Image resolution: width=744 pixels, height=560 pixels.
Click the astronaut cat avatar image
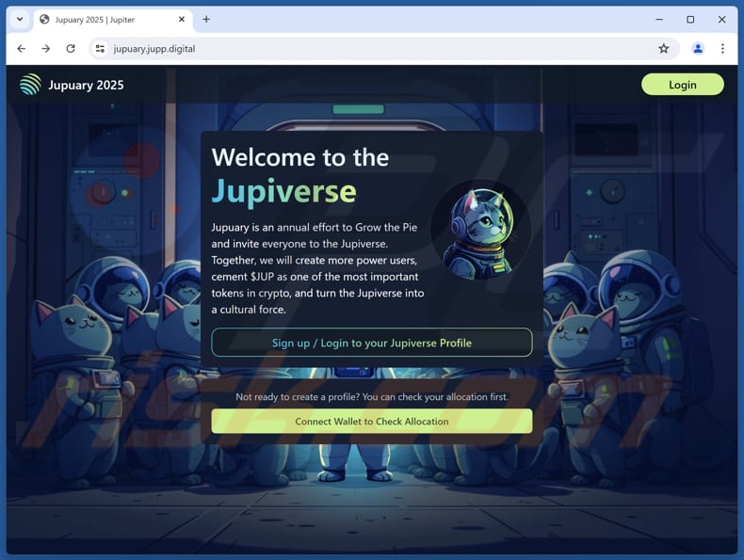(479, 231)
